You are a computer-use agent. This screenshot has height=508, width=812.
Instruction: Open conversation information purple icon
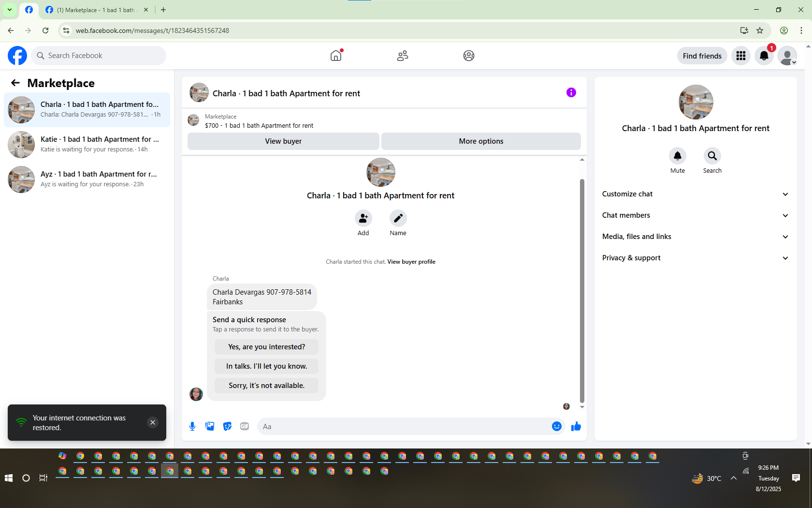coord(571,92)
